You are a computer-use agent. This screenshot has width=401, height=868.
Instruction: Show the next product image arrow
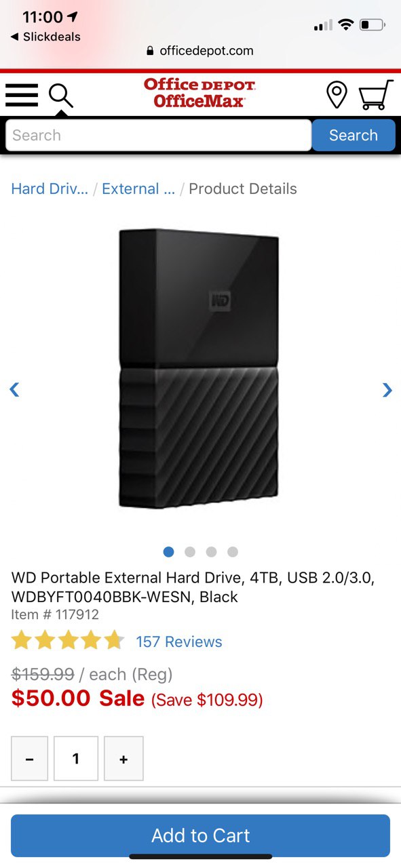click(387, 389)
